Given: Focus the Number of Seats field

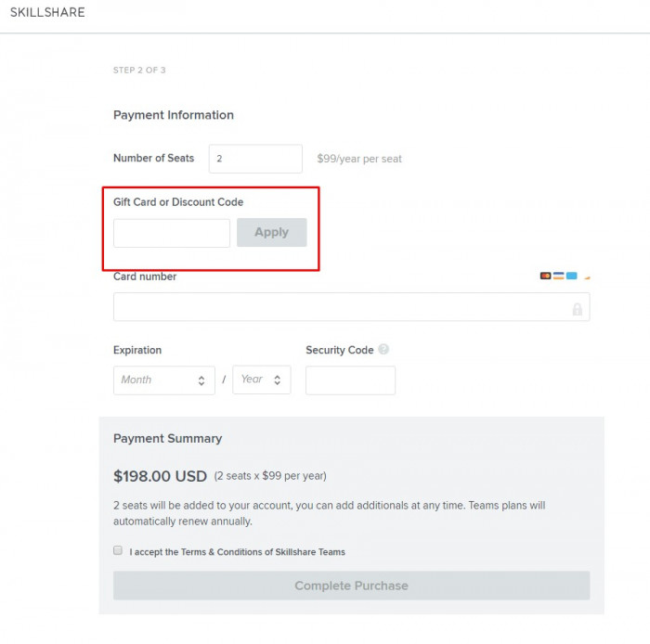Looking at the screenshot, I should pyautogui.click(x=255, y=159).
